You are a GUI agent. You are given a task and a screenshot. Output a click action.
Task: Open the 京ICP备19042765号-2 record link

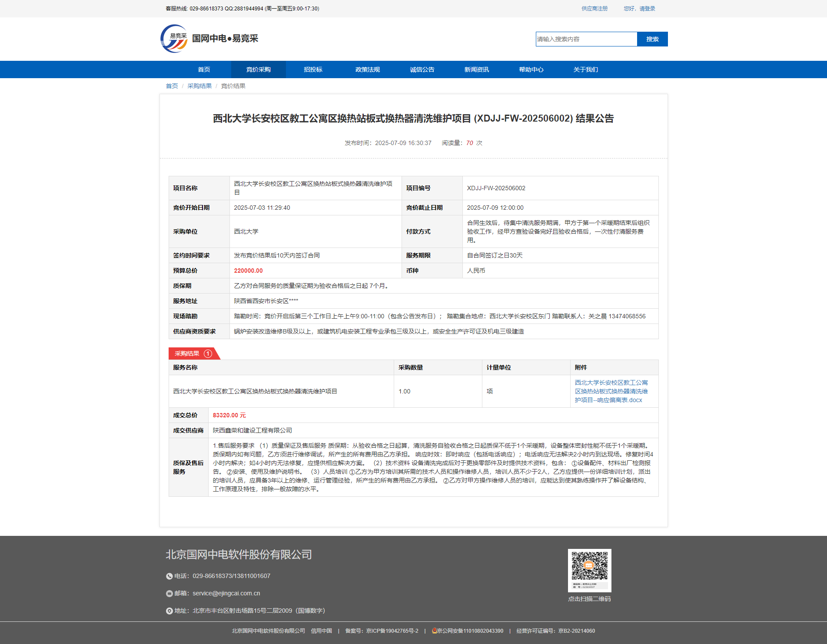[392, 631]
